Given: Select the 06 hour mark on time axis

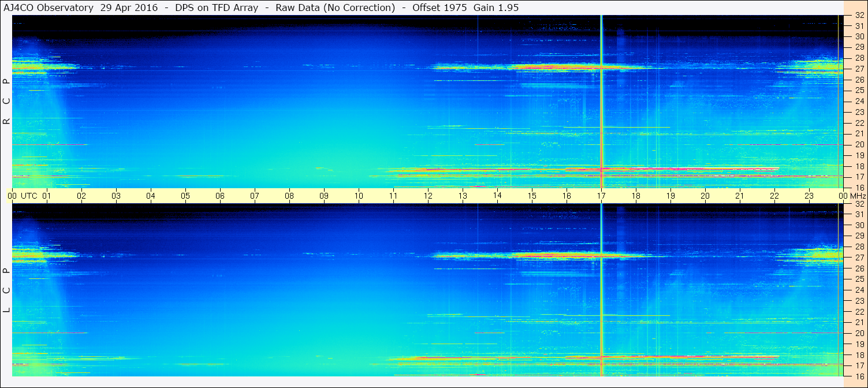Looking at the screenshot, I should (x=220, y=196).
